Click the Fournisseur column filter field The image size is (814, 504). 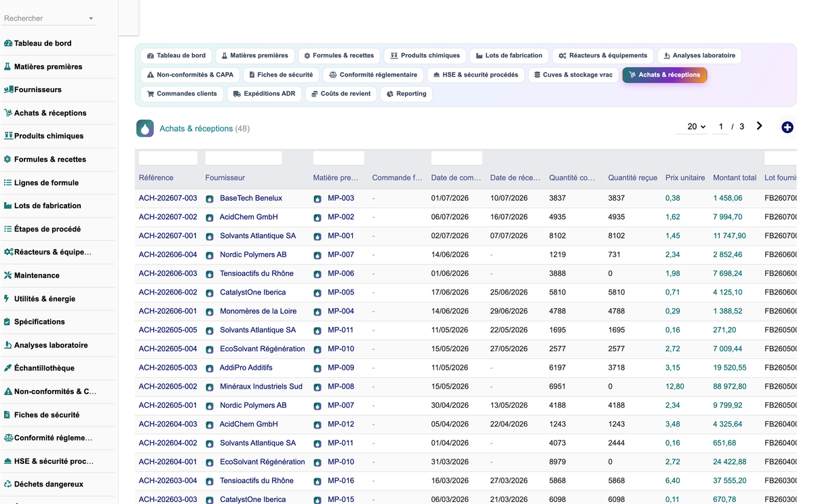point(244,158)
